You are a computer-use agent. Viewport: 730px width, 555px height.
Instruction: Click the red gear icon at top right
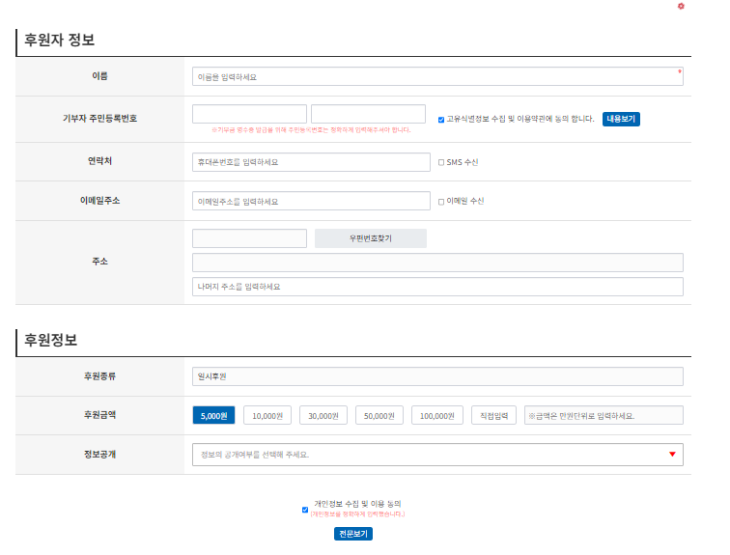pyautogui.click(x=681, y=6)
